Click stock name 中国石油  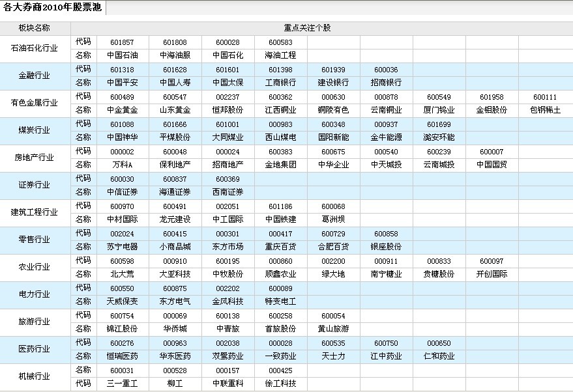coord(123,55)
